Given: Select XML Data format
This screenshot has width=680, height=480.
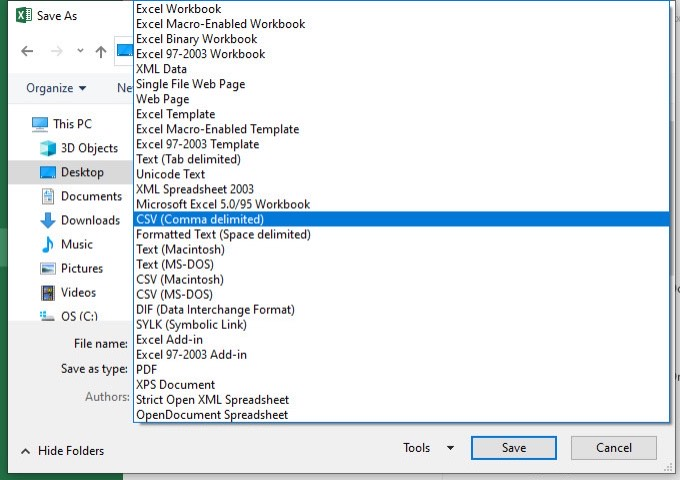Looking at the screenshot, I should coord(401,69).
